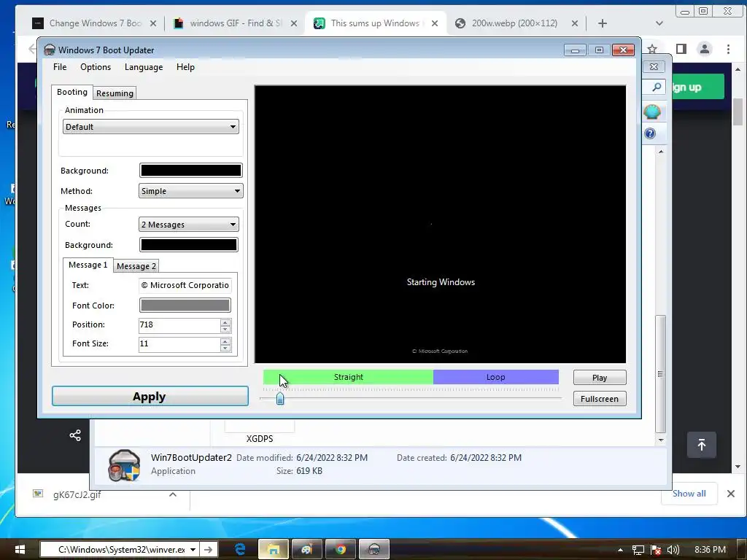Open the gK67cJ2.gif download options chevron
The width and height of the screenshot is (747, 560).
click(173, 494)
